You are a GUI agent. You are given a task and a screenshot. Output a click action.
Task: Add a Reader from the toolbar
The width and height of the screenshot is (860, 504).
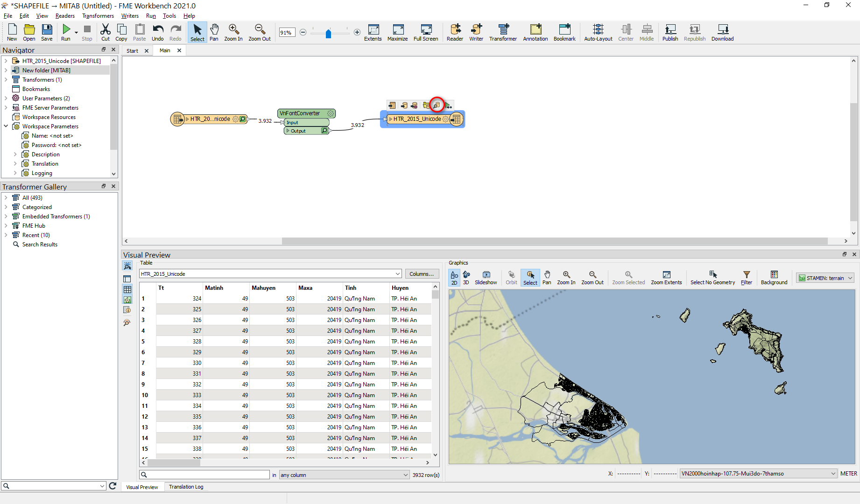point(455,33)
